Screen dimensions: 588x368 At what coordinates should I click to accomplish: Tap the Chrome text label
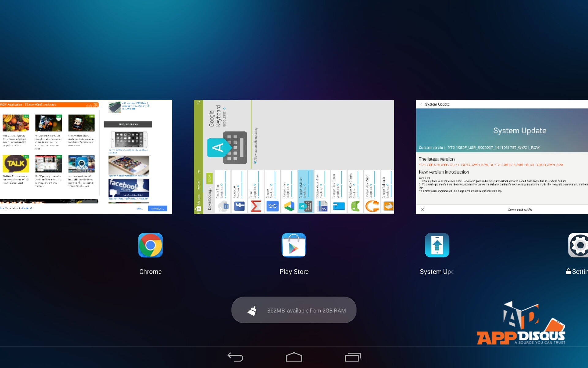click(x=150, y=272)
